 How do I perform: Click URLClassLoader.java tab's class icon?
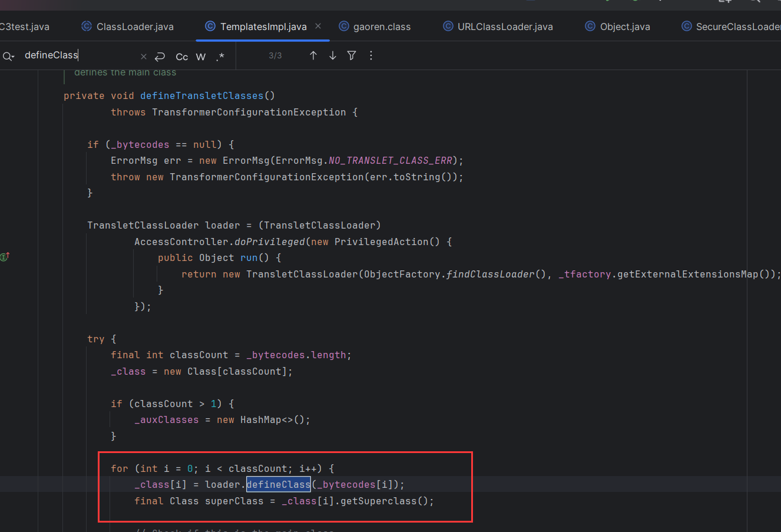[448, 26]
